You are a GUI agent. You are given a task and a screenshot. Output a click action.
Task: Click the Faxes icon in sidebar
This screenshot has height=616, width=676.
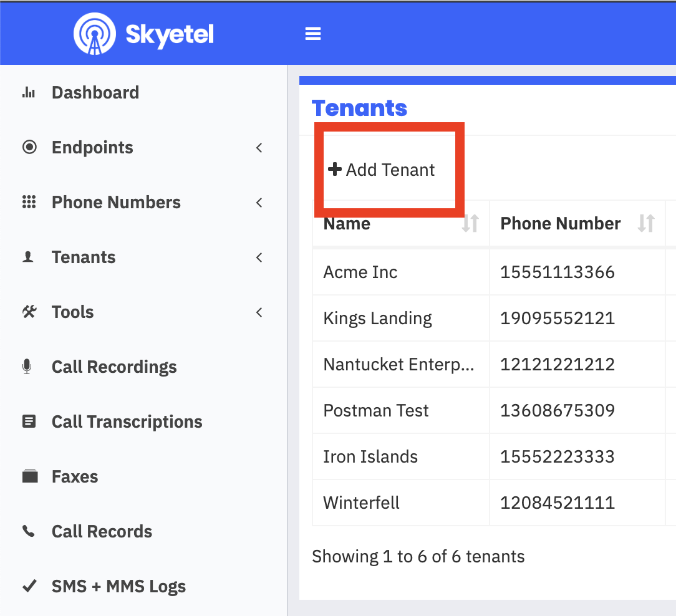[x=30, y=476]
